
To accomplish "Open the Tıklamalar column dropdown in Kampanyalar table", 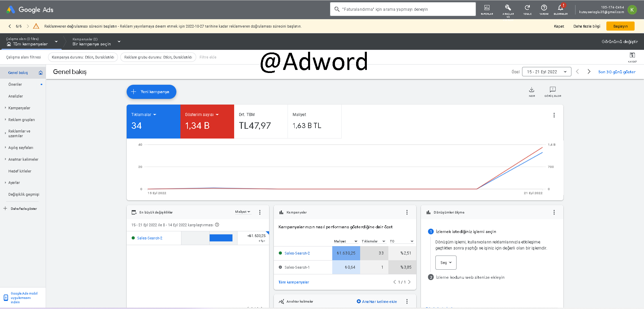I will (x=374, y=241).
